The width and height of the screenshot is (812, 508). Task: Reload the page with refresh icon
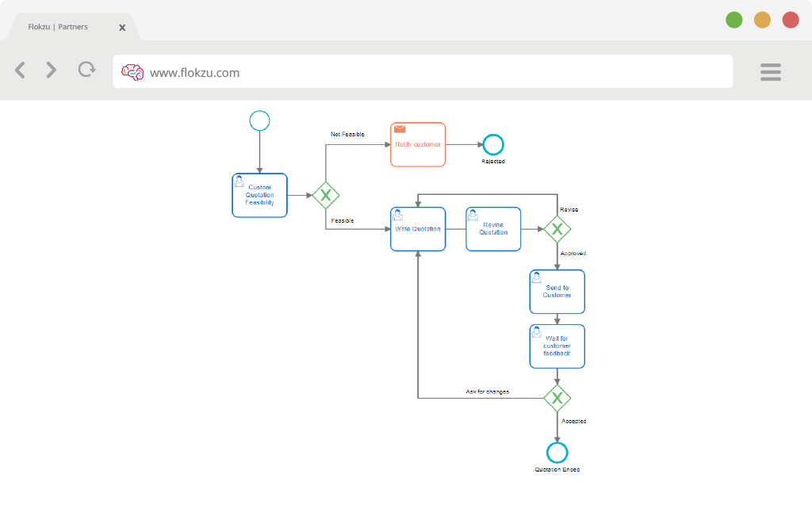point(87,69)
